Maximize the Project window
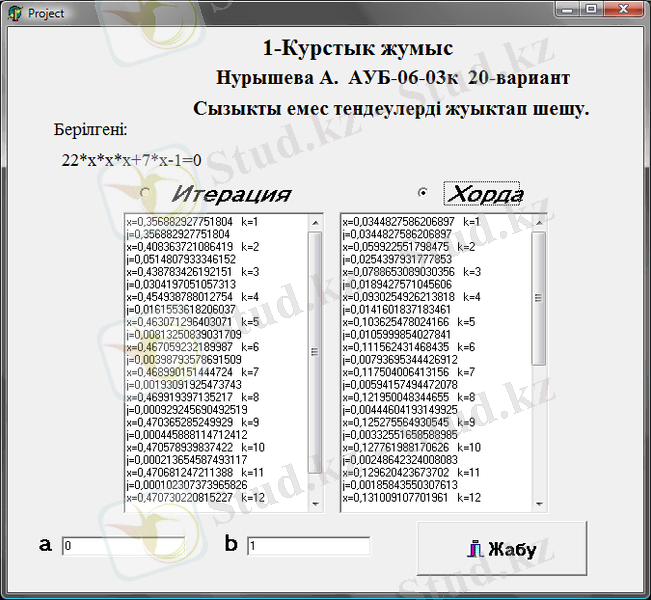The image size is (651, 600). click(594, 10)
